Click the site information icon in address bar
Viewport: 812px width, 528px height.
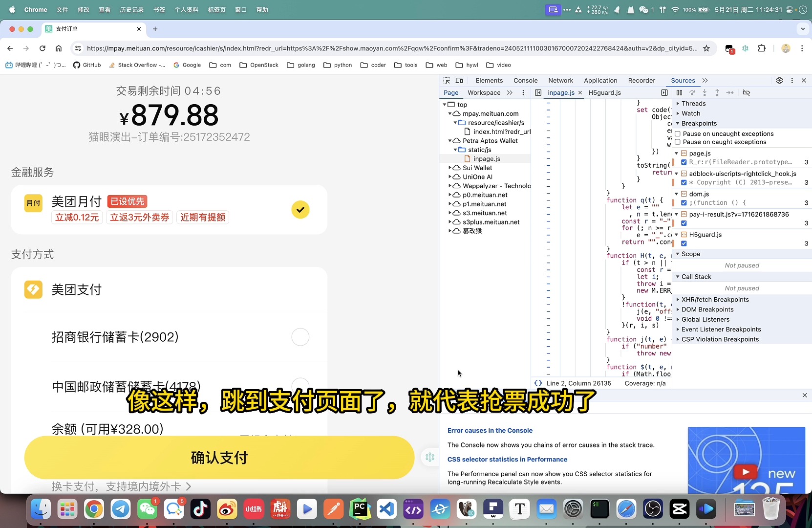point(78,48)
